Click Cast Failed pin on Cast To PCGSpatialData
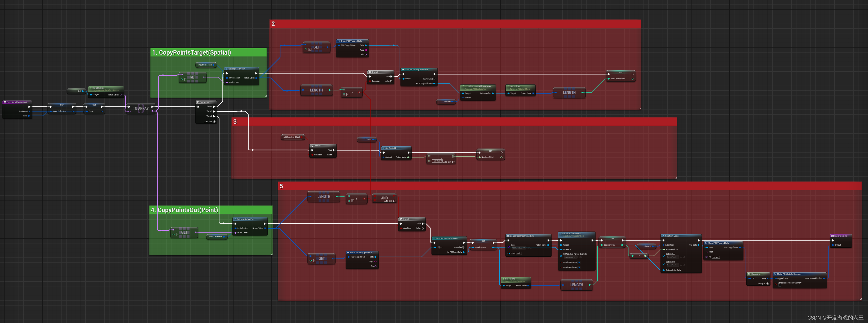The height and width of the screenshot is (323, 868). pyautogui.click(x=434, y=79)
